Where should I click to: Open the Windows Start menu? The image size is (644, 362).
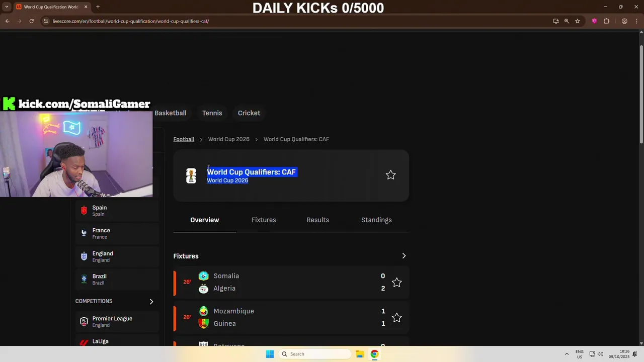270,354
